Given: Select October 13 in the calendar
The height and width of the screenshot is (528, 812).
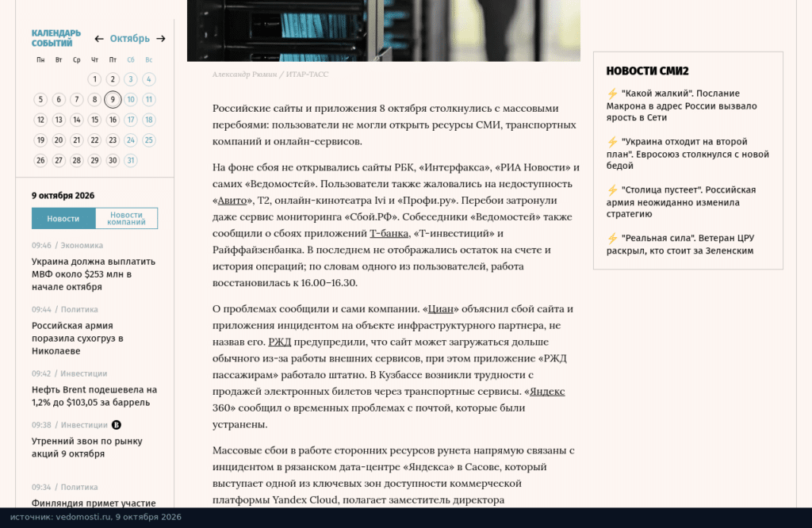Looking at the screenshot, I should (x=59, y=120).
